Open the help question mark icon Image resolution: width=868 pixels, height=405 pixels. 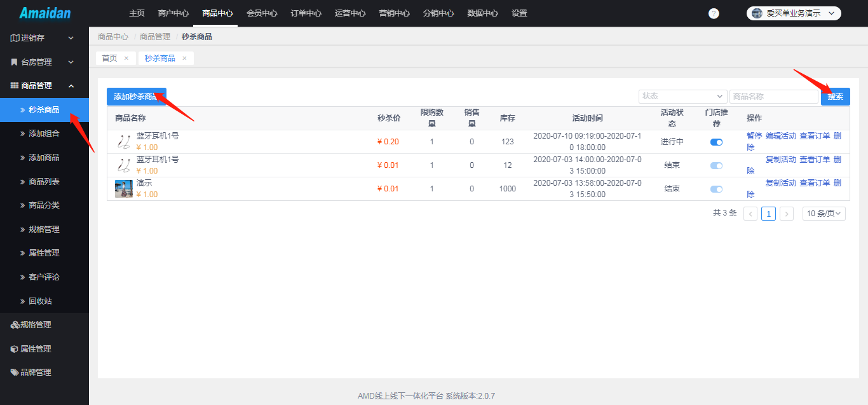(x=714, y=13)
